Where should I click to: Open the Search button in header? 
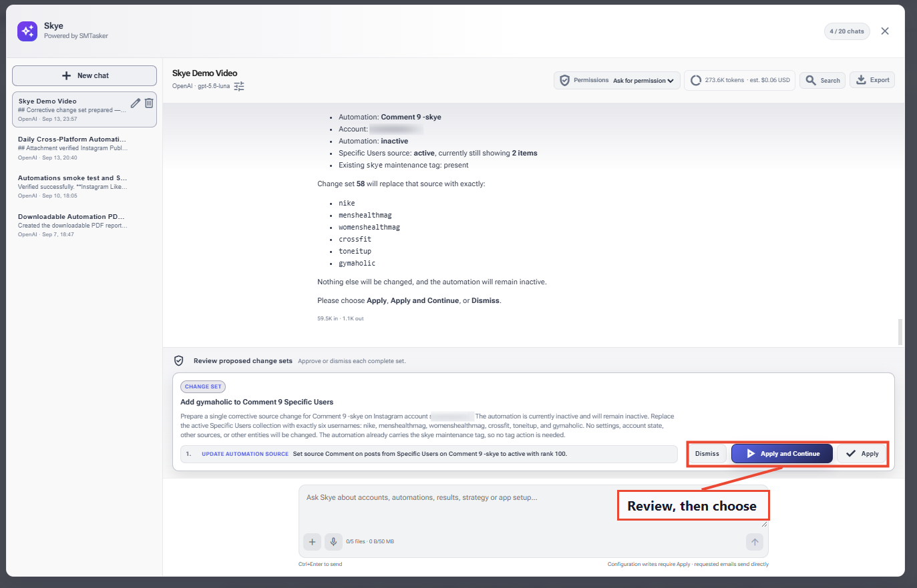823,80
